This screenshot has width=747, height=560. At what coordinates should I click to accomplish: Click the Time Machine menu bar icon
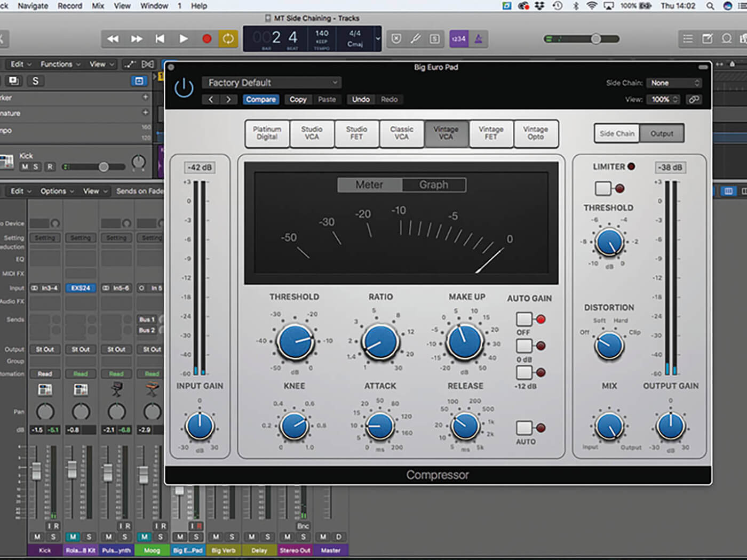(x=558, y=6)
